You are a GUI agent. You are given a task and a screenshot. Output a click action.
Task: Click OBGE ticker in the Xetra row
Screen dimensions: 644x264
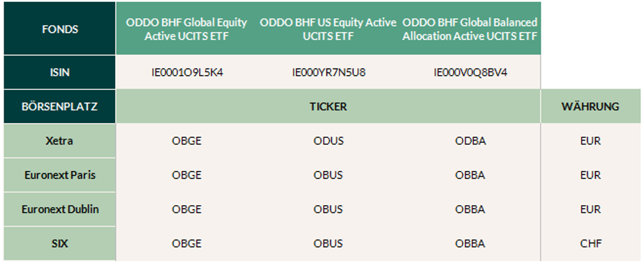pyautogui.click(x=187, y=141)
